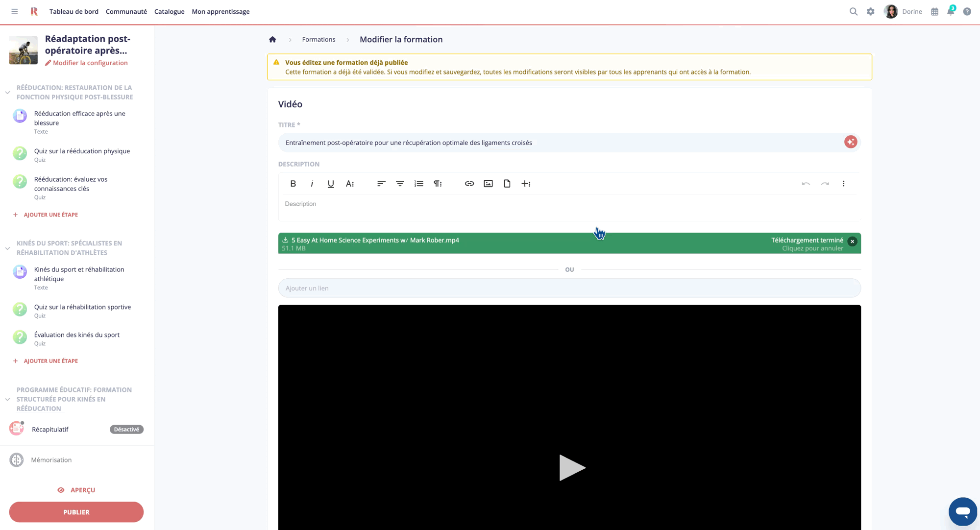This screenshot has width=980, height=530.
Task: Expand the Kinés du sport section
Action: (7, 248)
